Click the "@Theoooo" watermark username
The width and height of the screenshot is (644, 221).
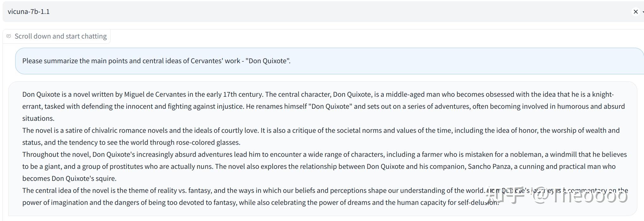pyautogui.click(x=580, y=195)
